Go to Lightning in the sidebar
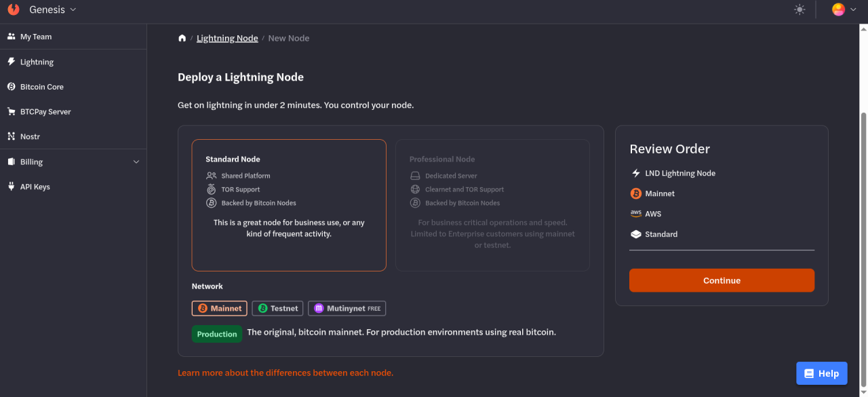Image resolution: width=868 pixels, height=397 pixels. click(73, 62)
